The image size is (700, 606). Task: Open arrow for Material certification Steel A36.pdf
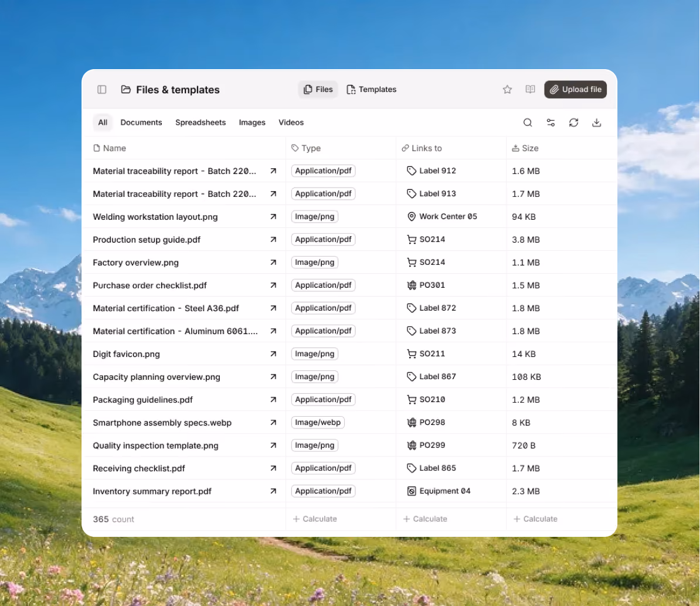tap(273, 308)
